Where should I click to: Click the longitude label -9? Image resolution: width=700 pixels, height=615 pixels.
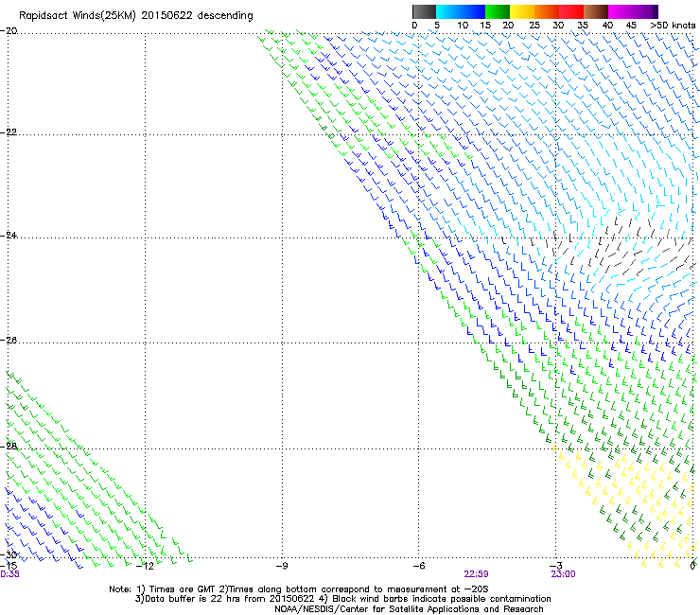pos(282,566)
